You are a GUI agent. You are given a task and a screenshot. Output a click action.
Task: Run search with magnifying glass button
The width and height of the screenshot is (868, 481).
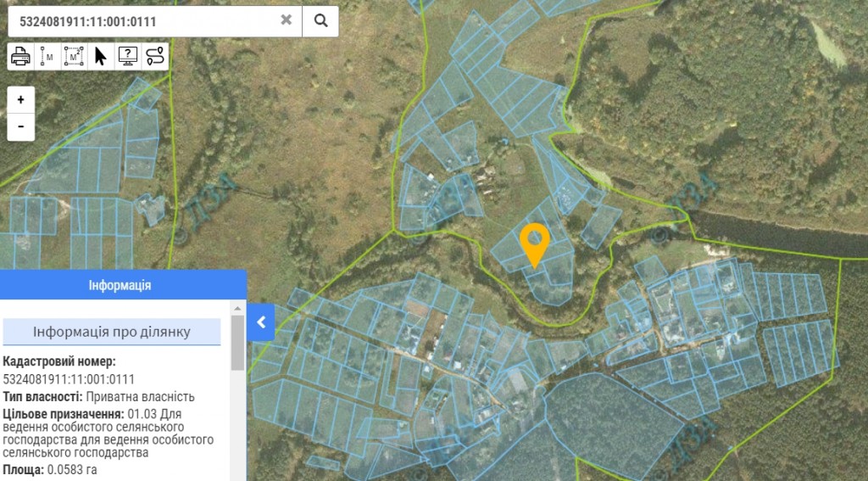320,20
